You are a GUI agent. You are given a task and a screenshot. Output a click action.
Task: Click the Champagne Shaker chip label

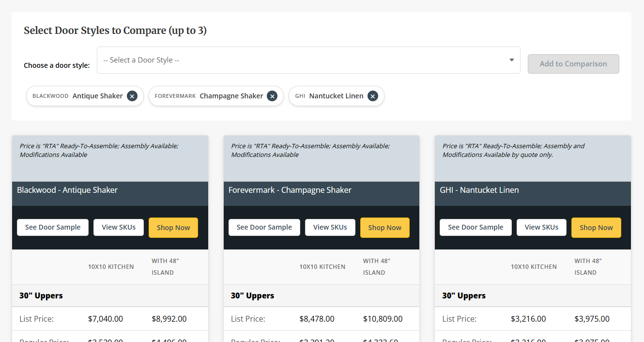[231, 96]
